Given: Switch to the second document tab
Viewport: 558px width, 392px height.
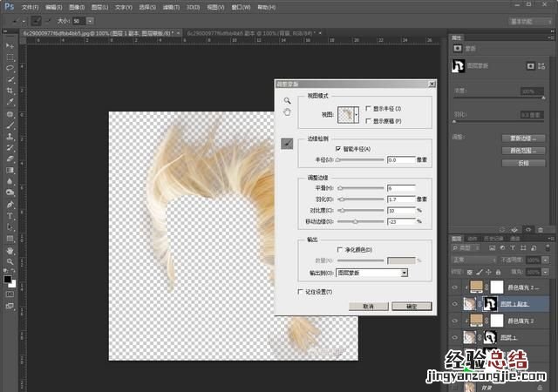Looking at the screenshot, I should [x=251, y=33].
